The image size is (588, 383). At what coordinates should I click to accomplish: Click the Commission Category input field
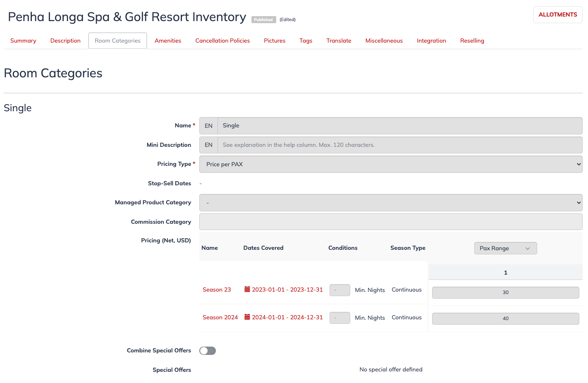pyautogui.click(x=391, y=222)
